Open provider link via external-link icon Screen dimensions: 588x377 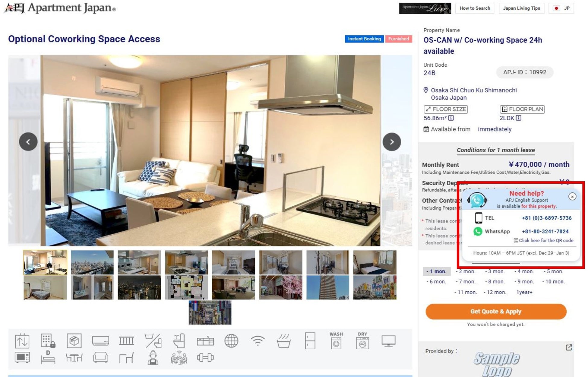[569, 347]
